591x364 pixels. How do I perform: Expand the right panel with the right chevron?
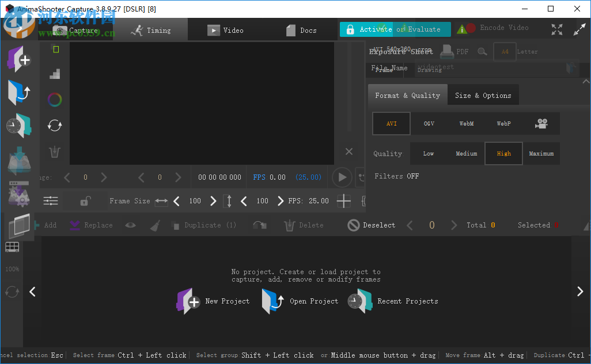(581, 291)
